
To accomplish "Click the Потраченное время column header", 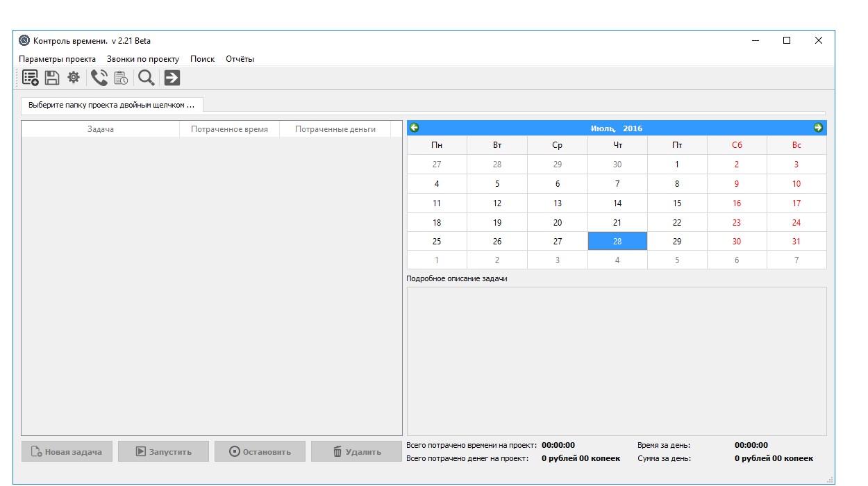I will click(229, 129).
